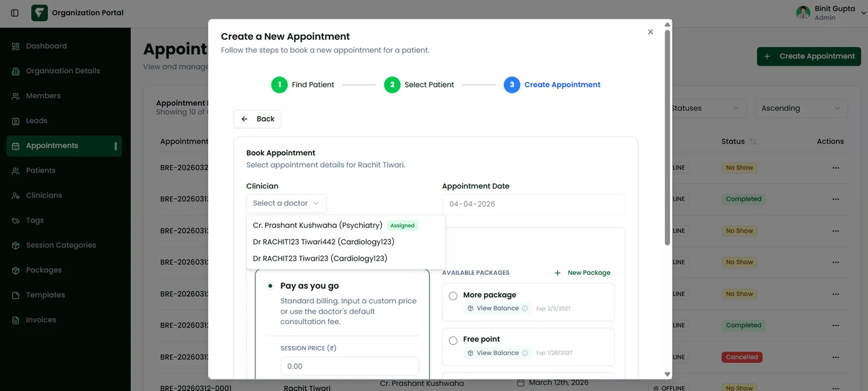Click the Actions column header

[x=830, y=141]
